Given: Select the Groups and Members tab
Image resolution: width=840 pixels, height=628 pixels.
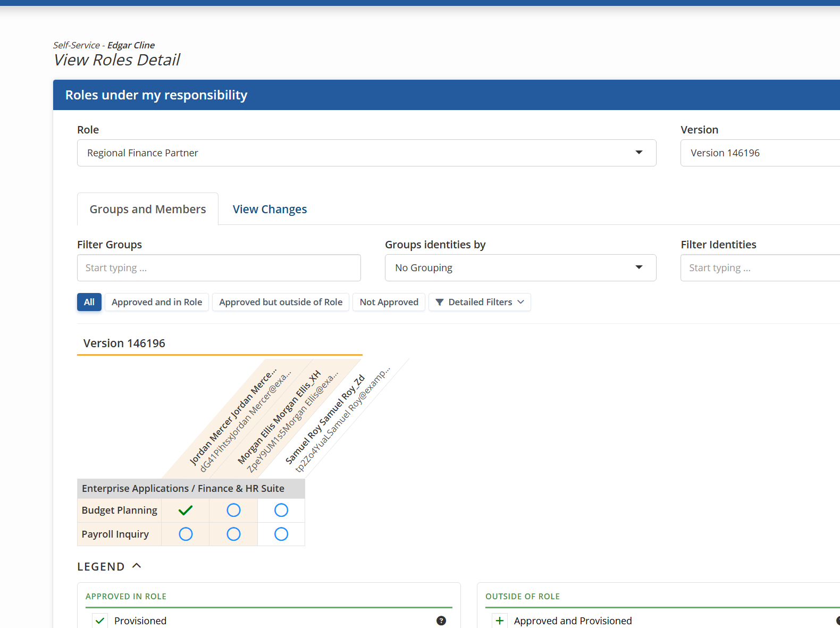Looking at the screenshot, I should pyautogui.click(x=148, y=210).
